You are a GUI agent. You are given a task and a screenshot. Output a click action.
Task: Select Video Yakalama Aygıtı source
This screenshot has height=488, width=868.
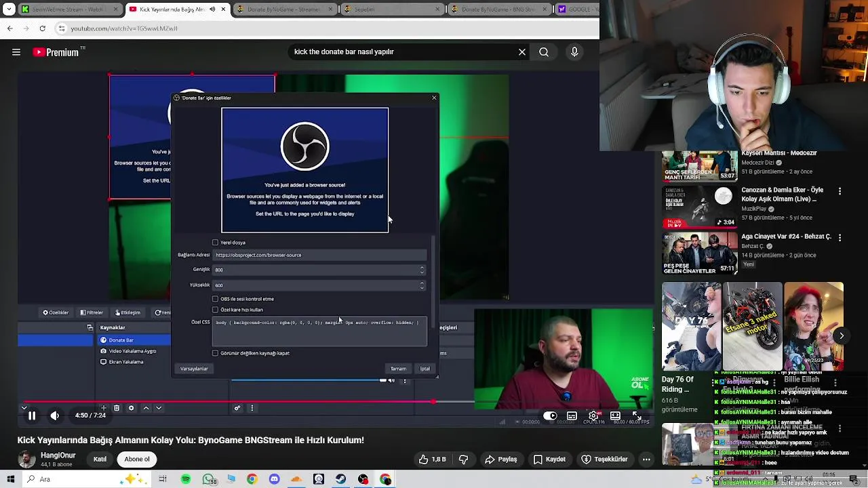click(132, 351)
